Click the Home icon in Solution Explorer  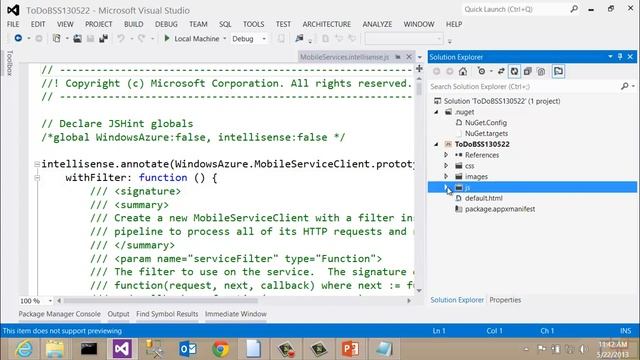[x=462, y=71]
